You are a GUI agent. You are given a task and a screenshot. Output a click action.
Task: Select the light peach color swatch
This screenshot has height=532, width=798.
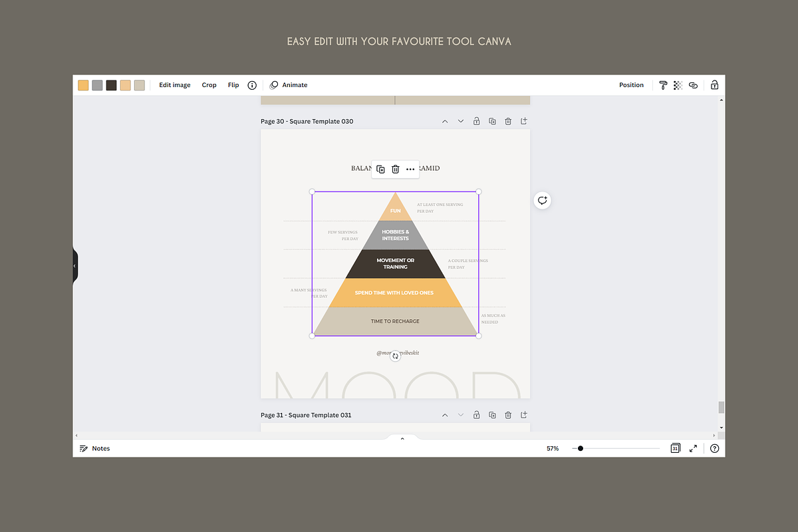(125, 85)
